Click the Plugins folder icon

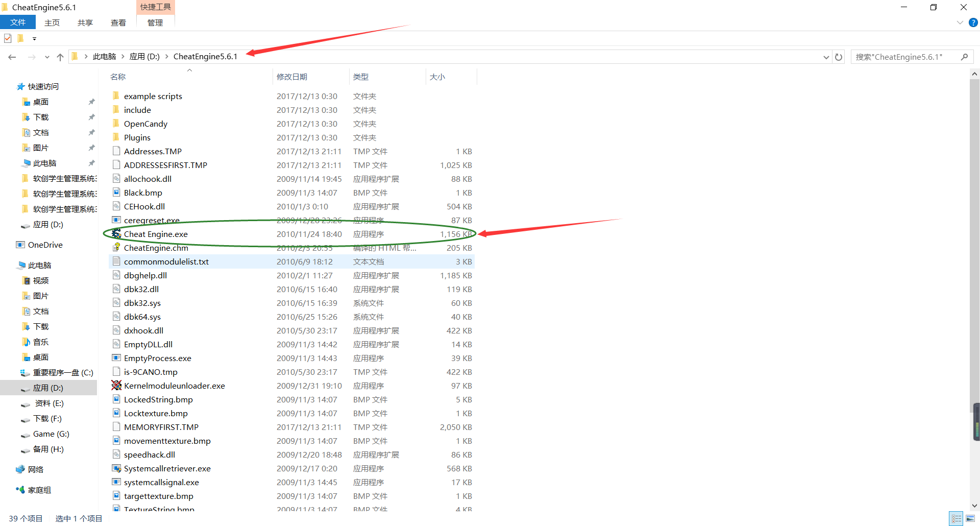point(116,137)
